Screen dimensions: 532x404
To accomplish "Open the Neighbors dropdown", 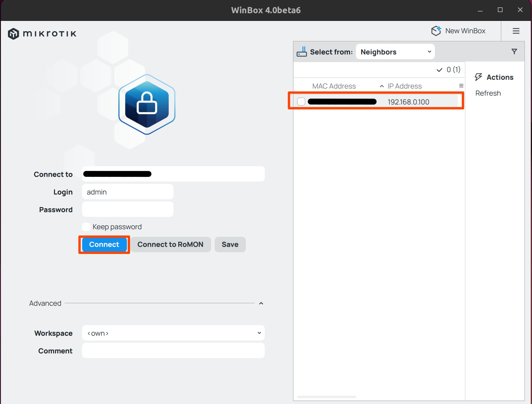I will pyautogui.click(x=395, y=52).
